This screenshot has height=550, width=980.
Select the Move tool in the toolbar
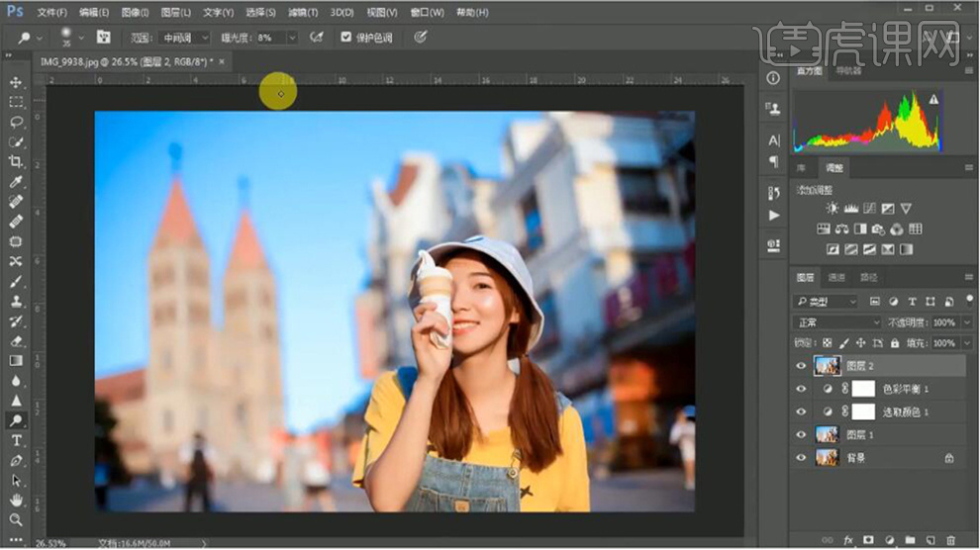coord(16,82)
